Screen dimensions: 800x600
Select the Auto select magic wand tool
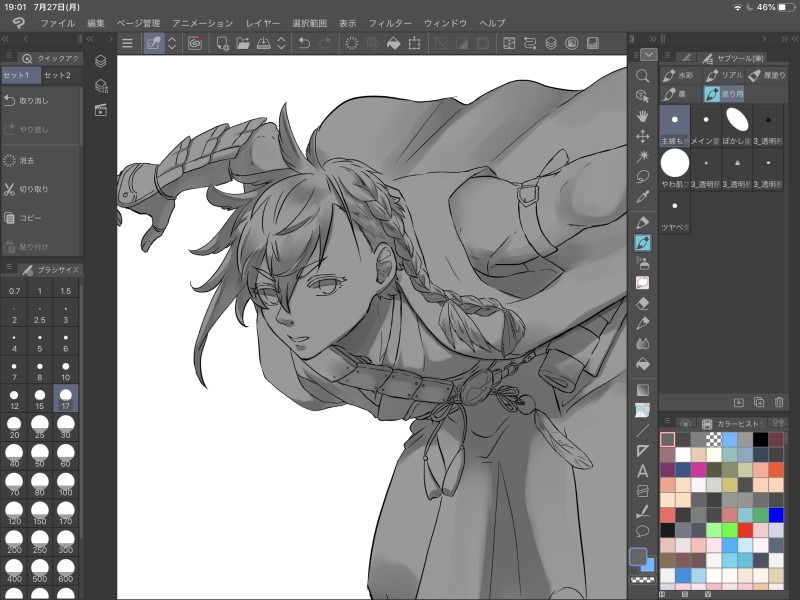(x=642, y=156)
